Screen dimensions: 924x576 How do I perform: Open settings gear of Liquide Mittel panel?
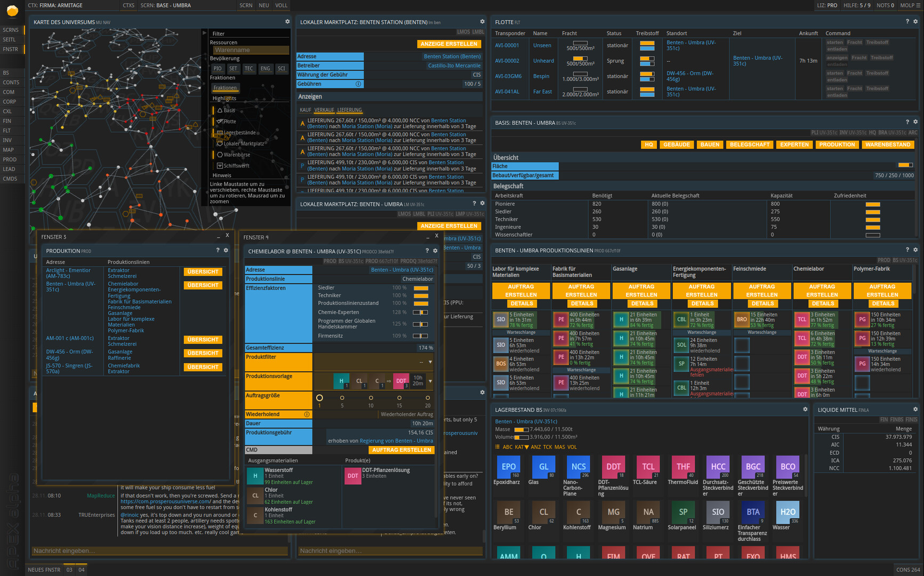point(915,410)
